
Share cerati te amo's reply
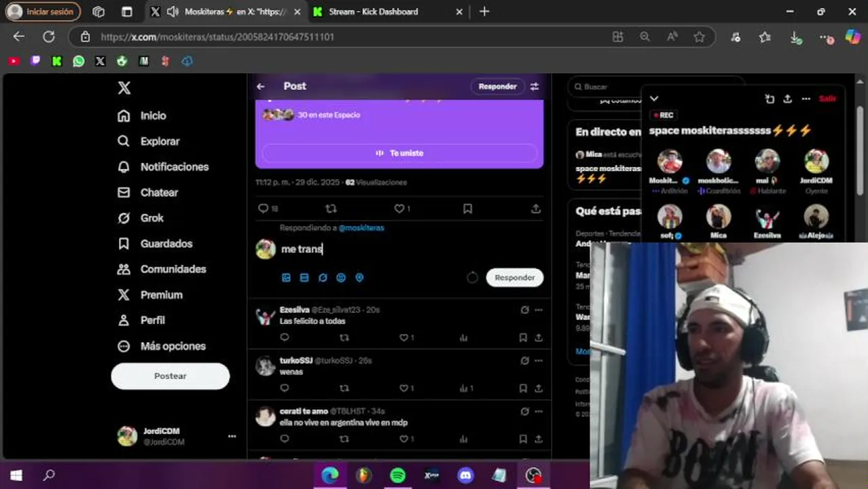pyautogui.click(x=539, y=439)
